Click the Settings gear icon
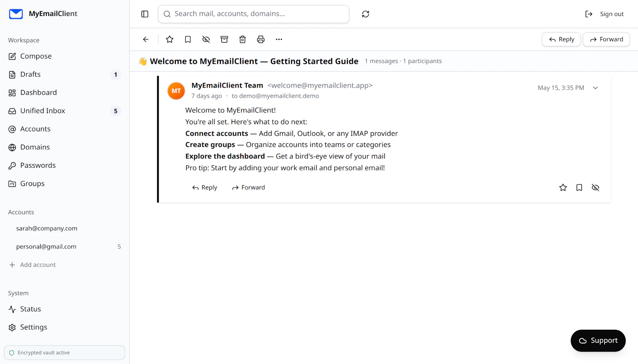 [x=12, y=327]
